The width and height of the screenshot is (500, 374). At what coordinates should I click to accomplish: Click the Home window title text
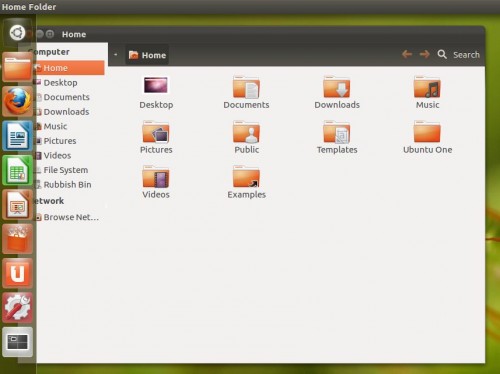tap(74, 34)
